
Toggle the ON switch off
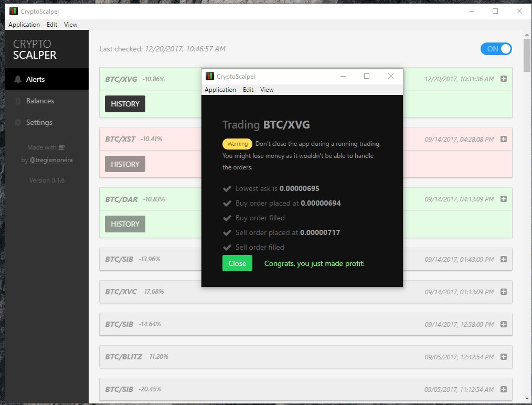496,49
